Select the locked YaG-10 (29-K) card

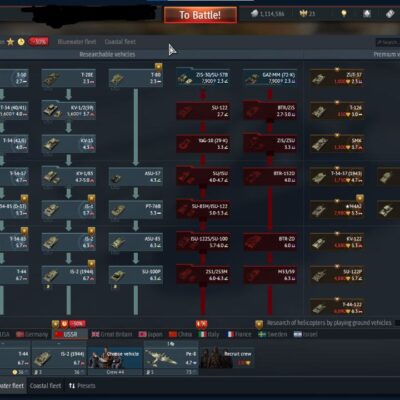pos(203,144)
